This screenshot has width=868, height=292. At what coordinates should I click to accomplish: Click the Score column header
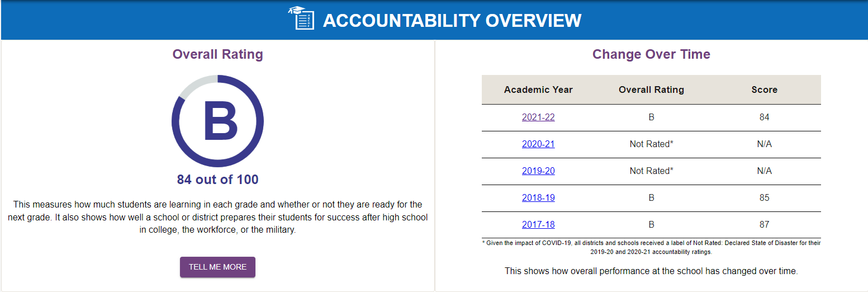coord(764,90)
